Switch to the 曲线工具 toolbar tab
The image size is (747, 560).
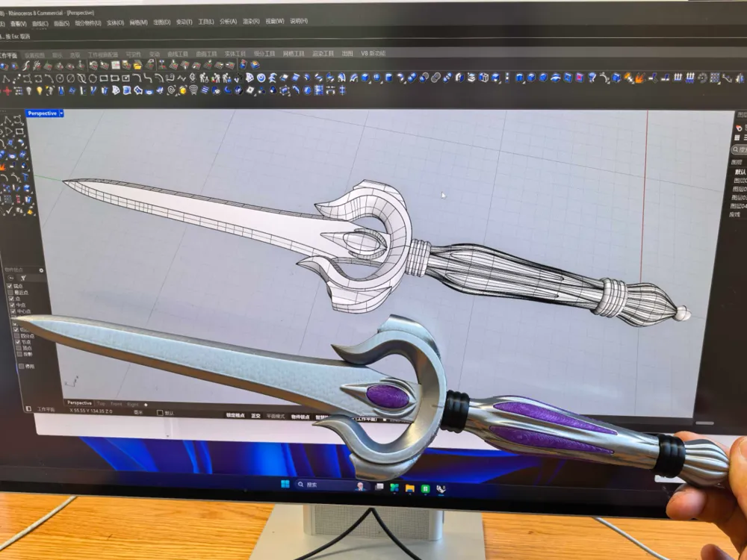177,55
